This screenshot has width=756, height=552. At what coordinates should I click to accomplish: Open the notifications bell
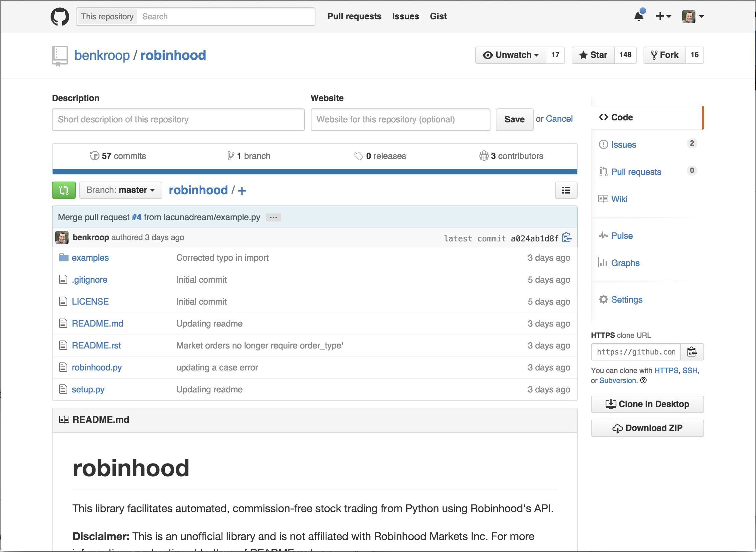coord(639,16)
